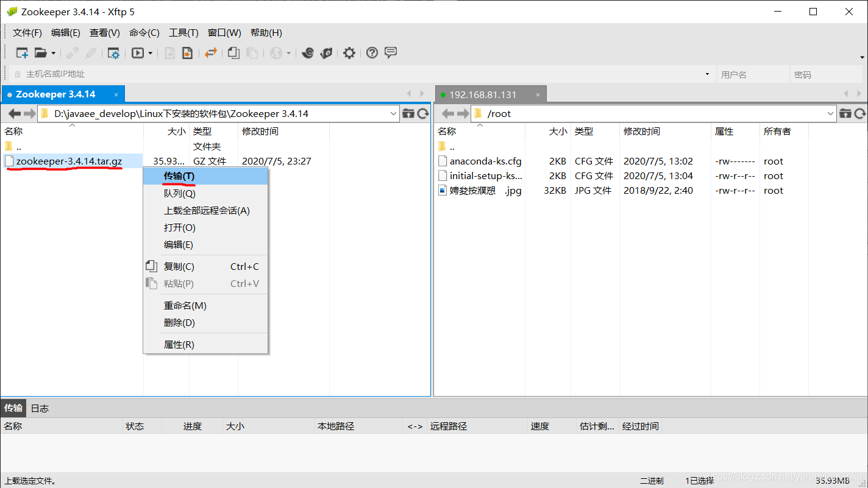
Task: Open the 编辑(E) menu in menu bar
Action: (66, 33)
